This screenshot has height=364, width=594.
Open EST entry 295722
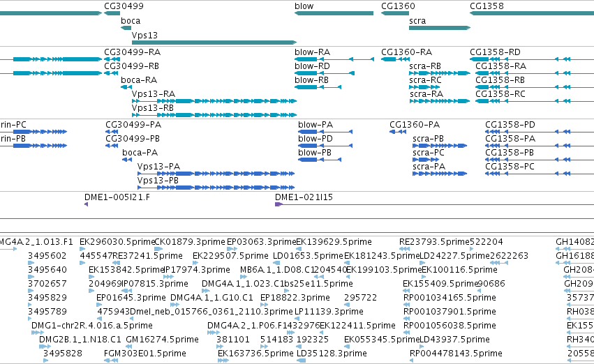click(361, 298)
